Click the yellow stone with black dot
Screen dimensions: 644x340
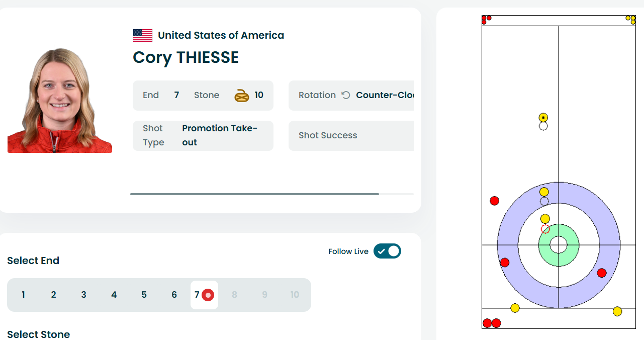tap(543, 118)
